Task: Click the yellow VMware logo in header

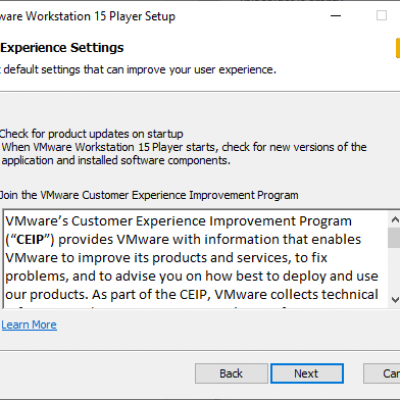Action: click(x=398, y=48)
